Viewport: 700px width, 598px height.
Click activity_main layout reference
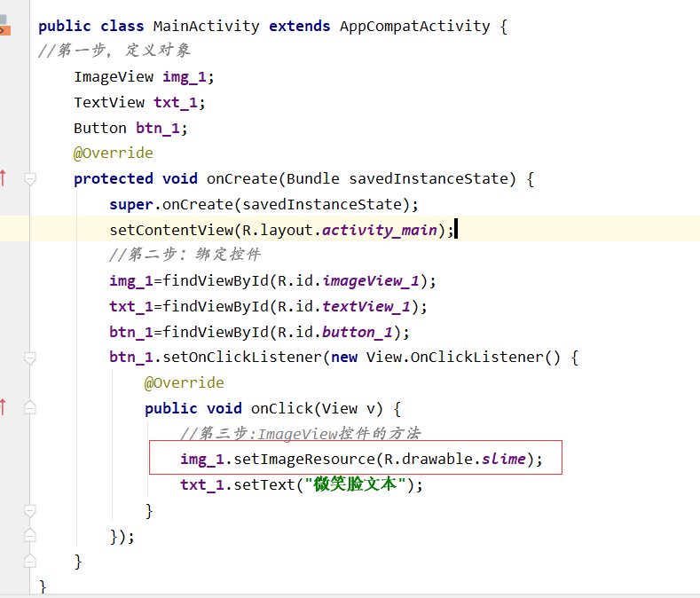click(x=380, y=230)
